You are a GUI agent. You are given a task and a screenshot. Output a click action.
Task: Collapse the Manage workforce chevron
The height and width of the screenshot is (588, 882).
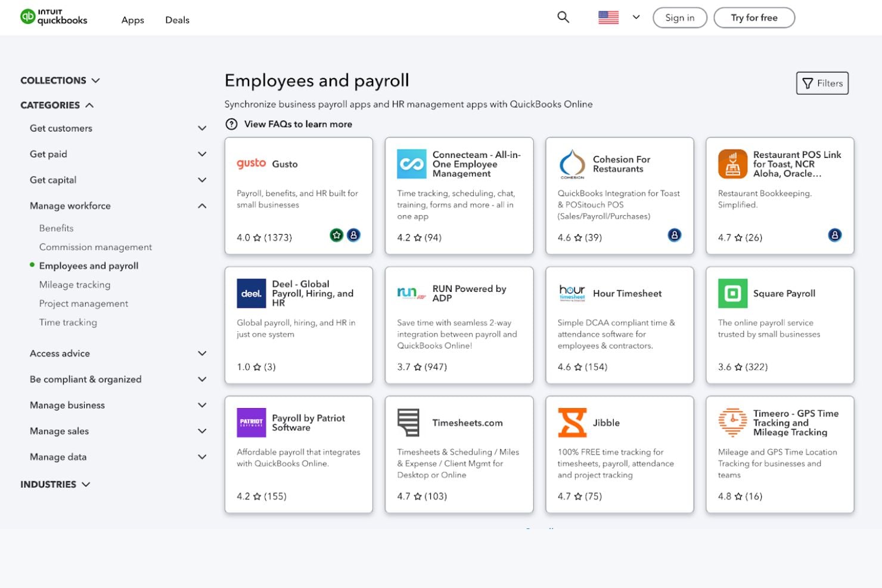(x=202, y=206)
